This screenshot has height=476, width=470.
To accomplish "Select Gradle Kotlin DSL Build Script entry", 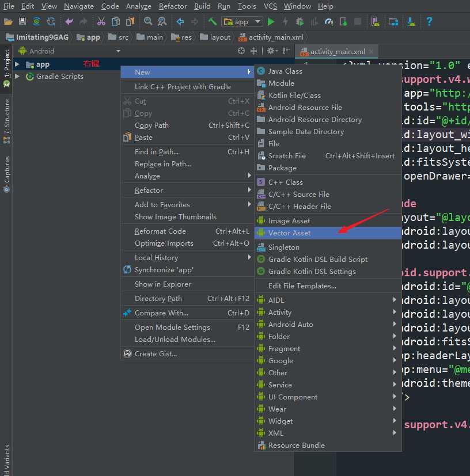I will coord(328,259).
